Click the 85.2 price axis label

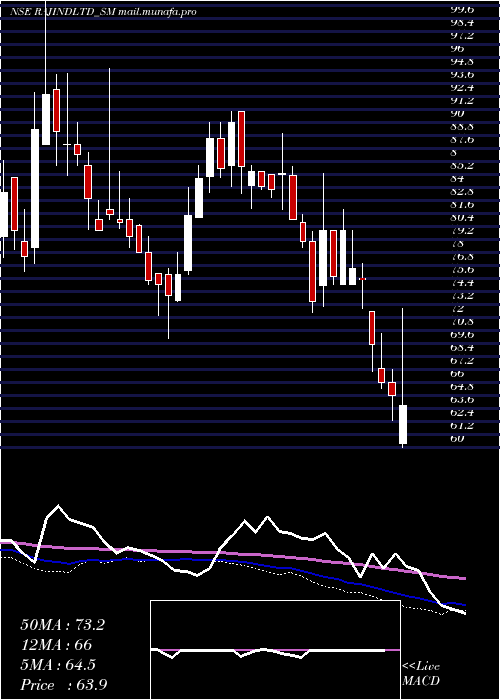464,165
